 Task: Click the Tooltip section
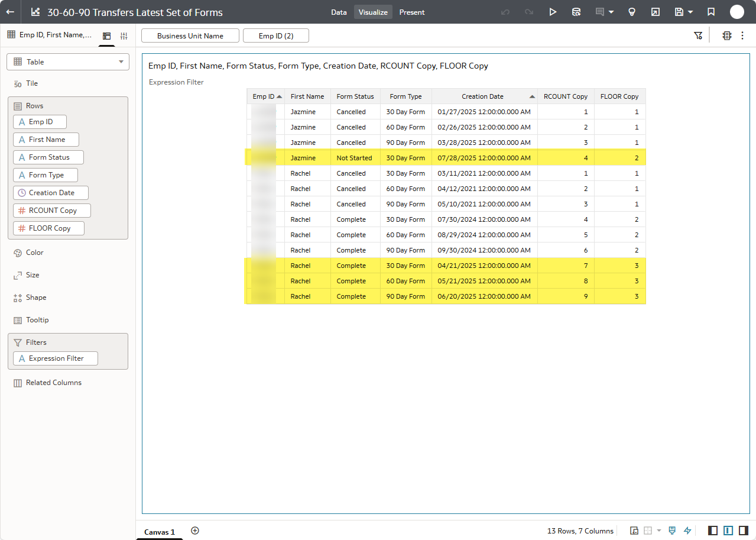pyautogui.click(x=37, y=320)
